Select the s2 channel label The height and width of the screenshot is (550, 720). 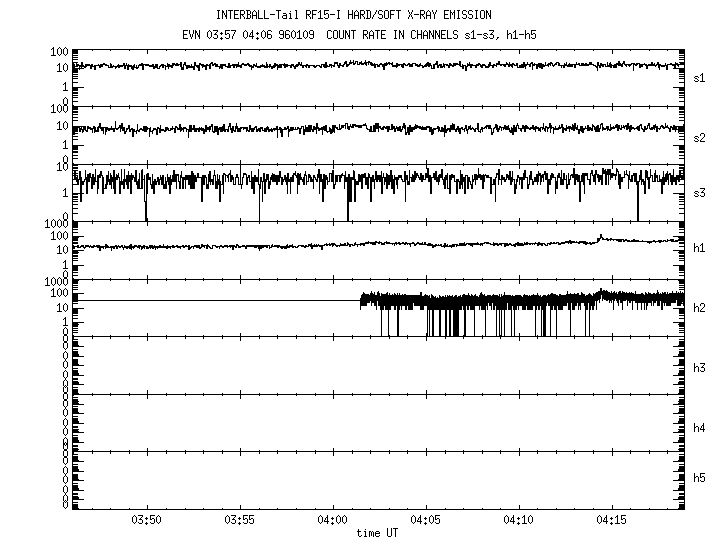(x=700, y=137)
